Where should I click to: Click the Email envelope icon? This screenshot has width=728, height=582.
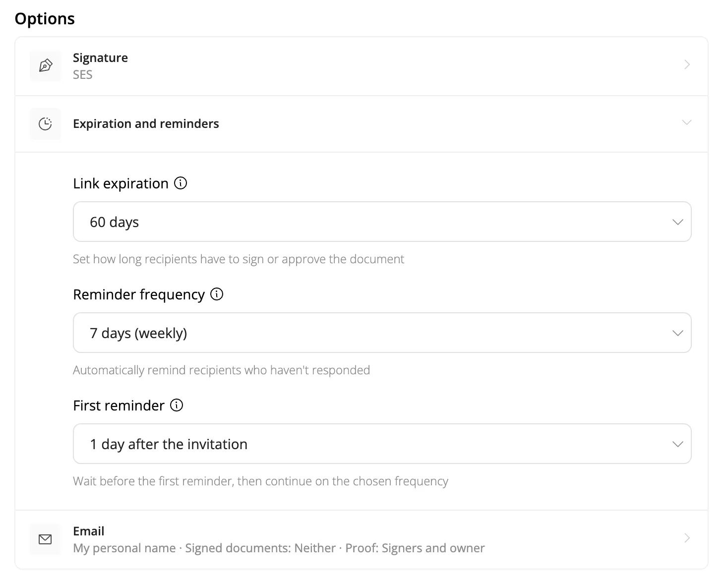[x=45, y=539]
